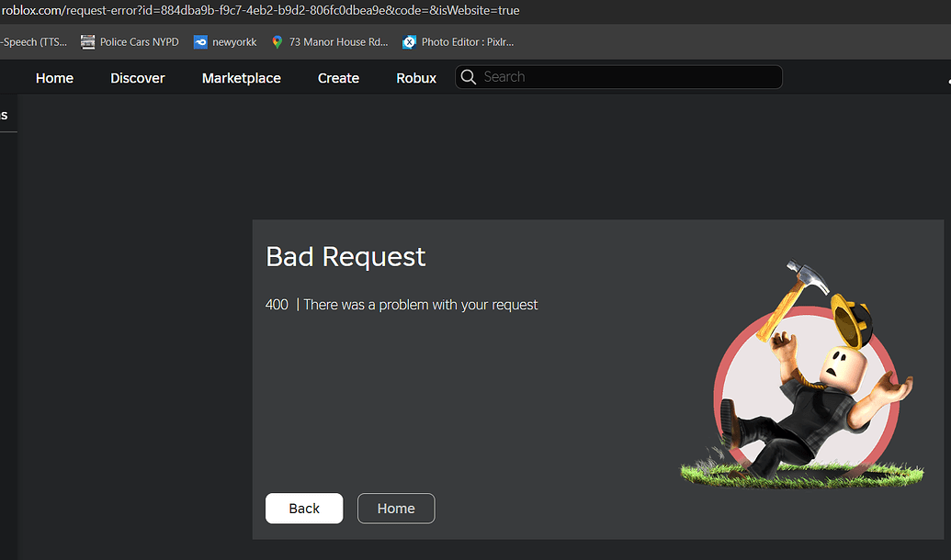This screenshot has height=560, width=951.
Task: Go to Home in the Roblox navbar
Action: (54, 78)
